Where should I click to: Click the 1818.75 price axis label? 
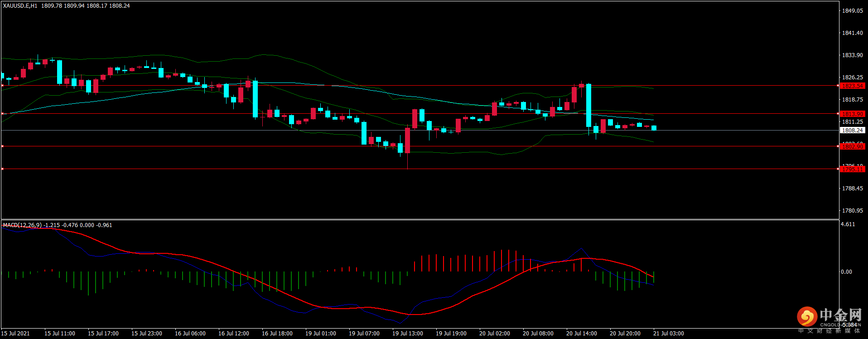click(x=852, y=100)
